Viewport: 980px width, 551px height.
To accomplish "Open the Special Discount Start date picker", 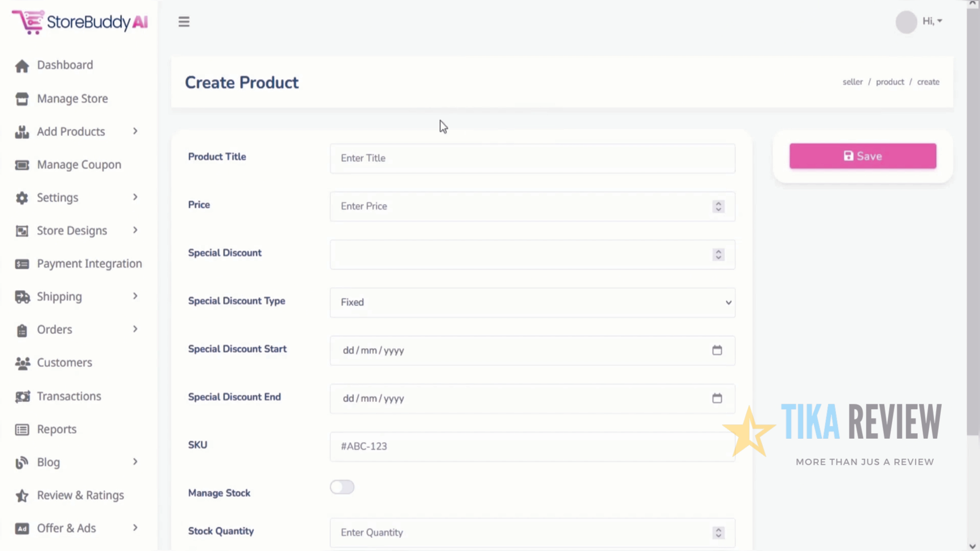I will pyautogui.click(x=717, y=350).
